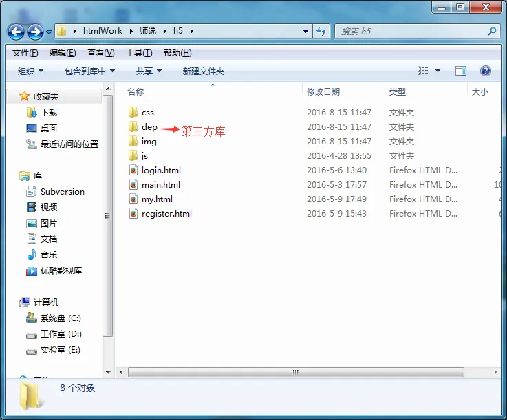Expand arrow after h5 in path
This screenshot has width=507, height=420.
click(192, 32)
